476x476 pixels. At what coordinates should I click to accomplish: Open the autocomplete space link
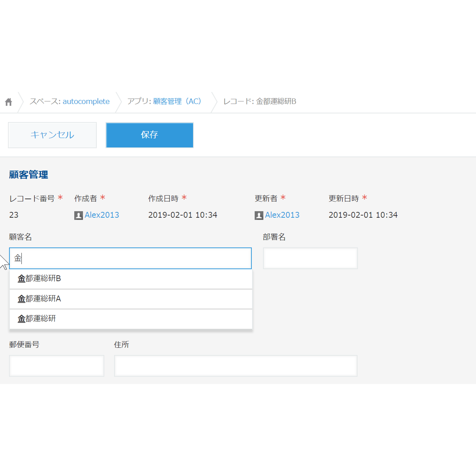tap(86, 102)
